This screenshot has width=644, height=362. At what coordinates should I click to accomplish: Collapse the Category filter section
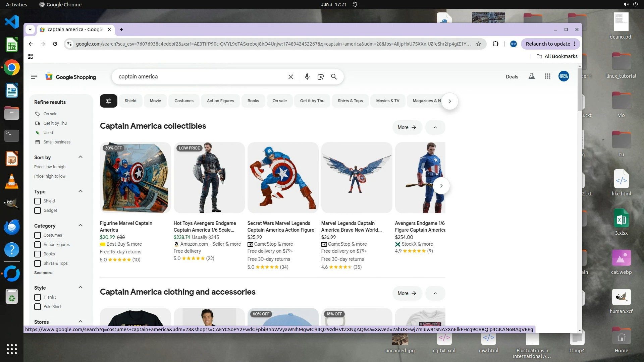pyautogui.click(x=80, y=226)
